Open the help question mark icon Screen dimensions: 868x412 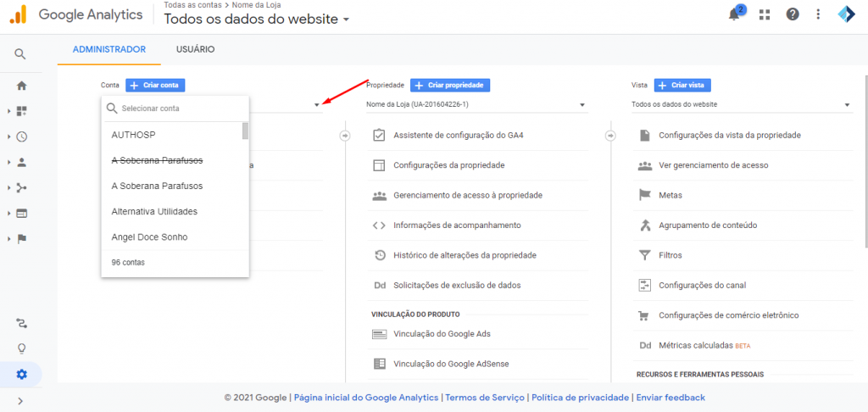[793, 14]
